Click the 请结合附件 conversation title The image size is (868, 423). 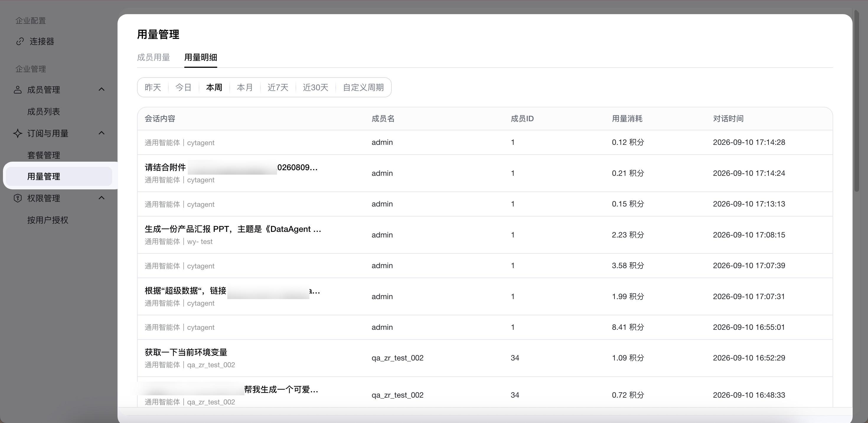(x=231, y=167)
